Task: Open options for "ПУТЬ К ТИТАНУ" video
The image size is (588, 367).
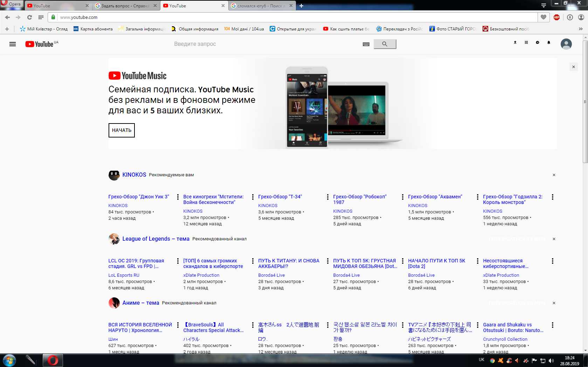Action: 328,261
